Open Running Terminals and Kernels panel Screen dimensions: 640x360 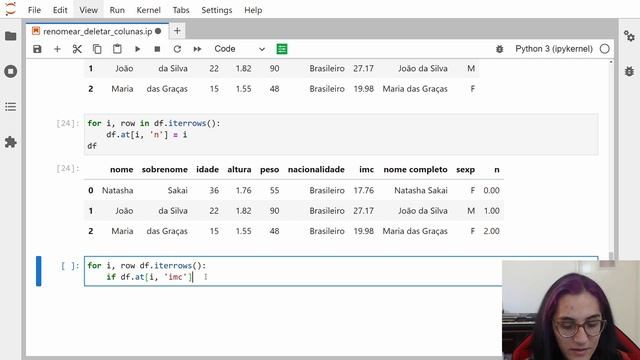click(11, 71)
